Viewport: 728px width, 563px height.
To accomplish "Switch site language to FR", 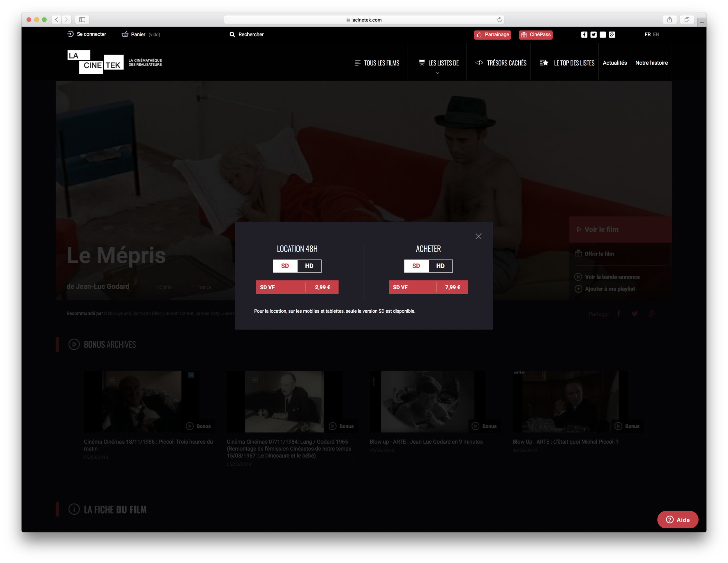I will (x=647, y=34).
